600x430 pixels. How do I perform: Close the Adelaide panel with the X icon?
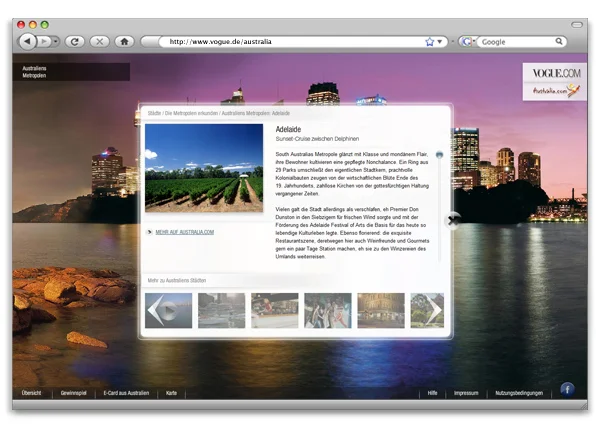[452, 221]
